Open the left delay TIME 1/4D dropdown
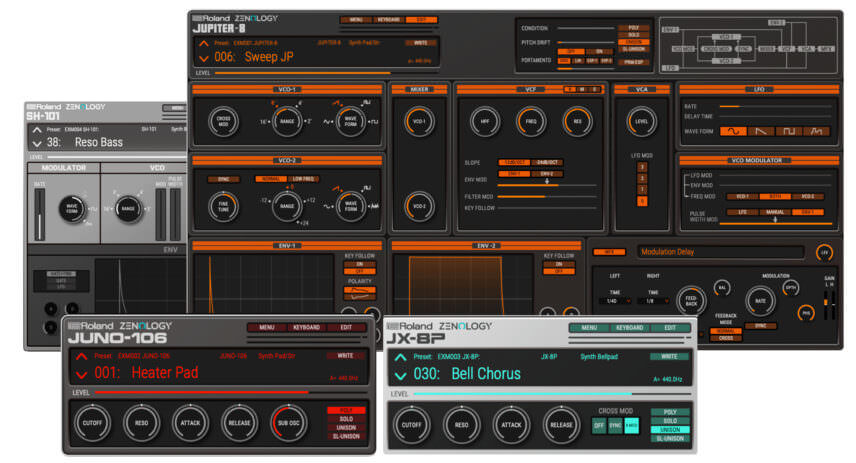The width and height of the screenshot is (856, 463). (x=615, y=301)
